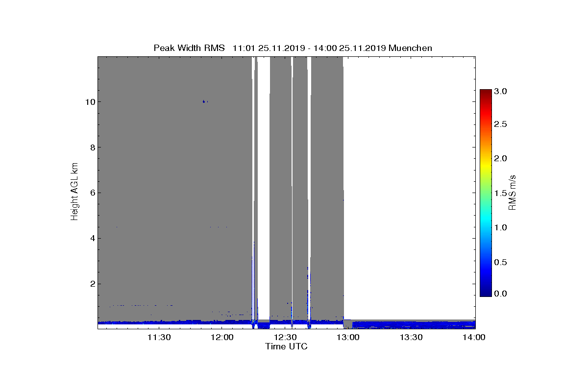Click the blue low-level band after 13:00
588x392 pixels.
[414, 324]
